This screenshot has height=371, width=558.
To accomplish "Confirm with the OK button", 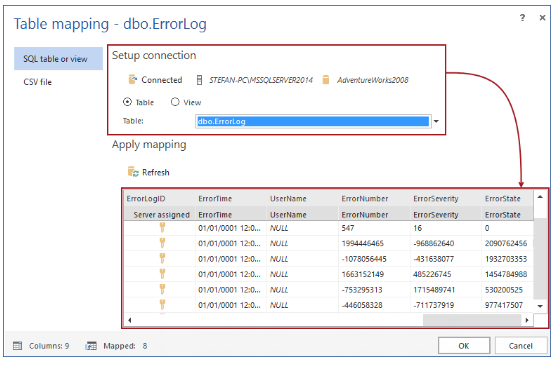I will click(464, 346).
